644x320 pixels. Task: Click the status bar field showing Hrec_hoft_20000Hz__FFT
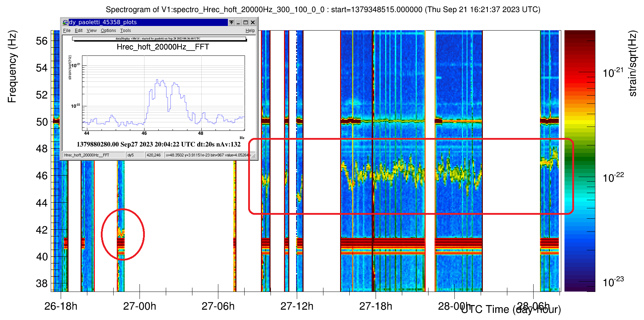(x=94, y=155)
